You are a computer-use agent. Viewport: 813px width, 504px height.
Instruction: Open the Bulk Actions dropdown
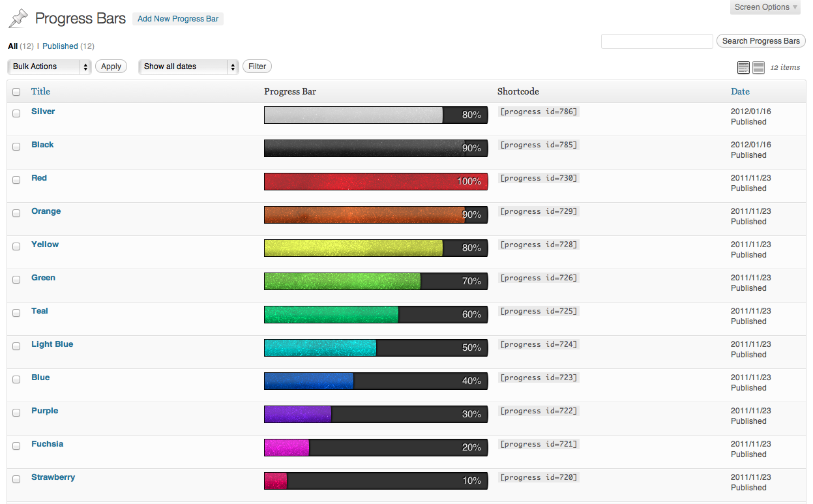pos(50,67)
